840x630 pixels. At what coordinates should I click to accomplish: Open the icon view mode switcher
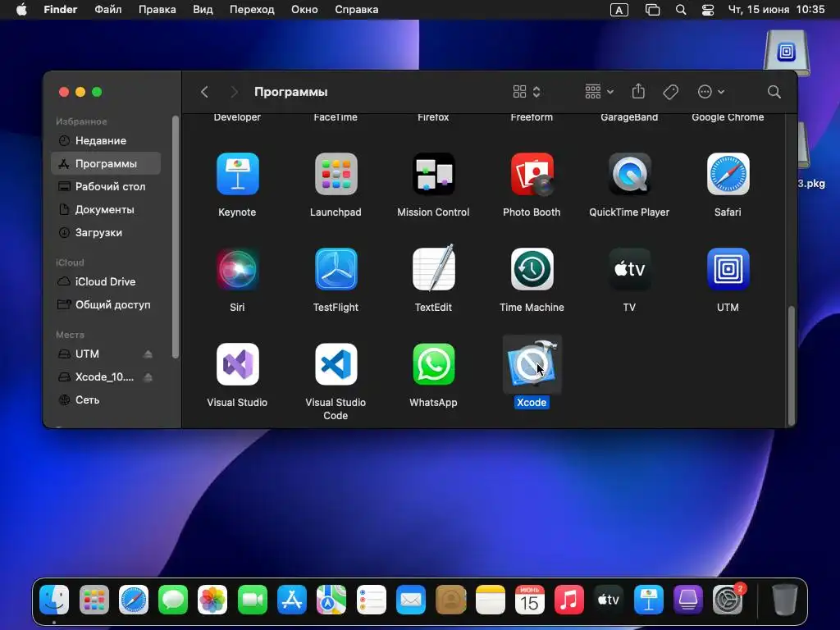tap(527, 92)
